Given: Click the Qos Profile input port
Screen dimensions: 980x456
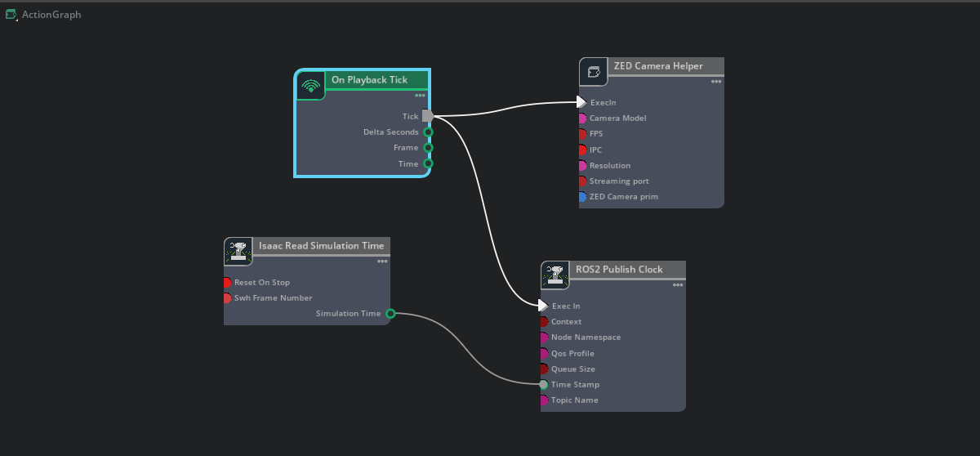Looking at the screenshot, I should pyautogui.click(x=543, y=354).
